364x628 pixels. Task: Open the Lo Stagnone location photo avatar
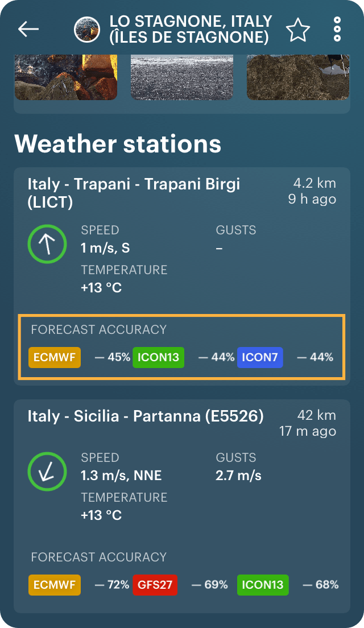[86, 28]
